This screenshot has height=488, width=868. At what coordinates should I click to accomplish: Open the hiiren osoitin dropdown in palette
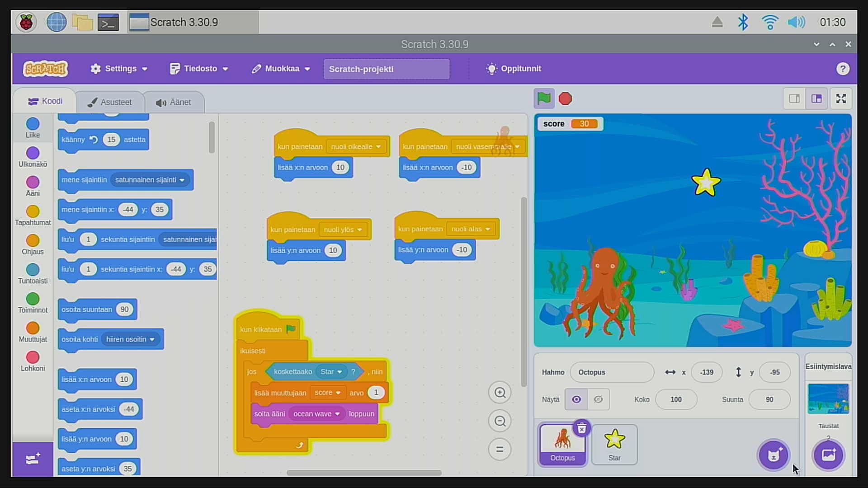[131, 339]
